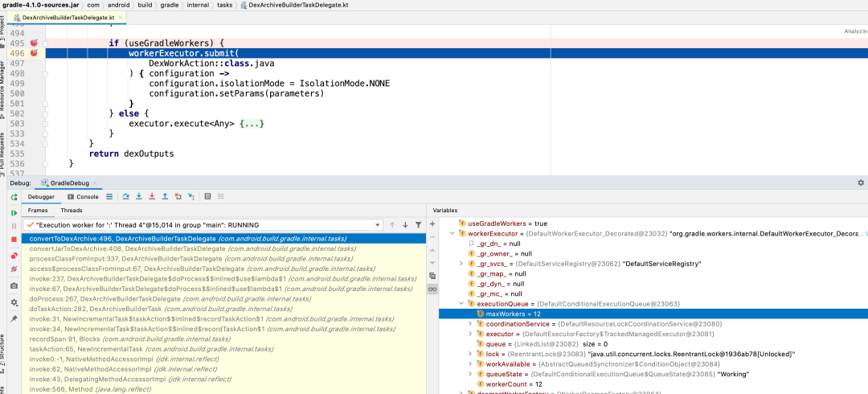Click the filter frames funnel icon
Viewport: 868px width, 394px height.
pyautogui.click(x=419, y=225)
